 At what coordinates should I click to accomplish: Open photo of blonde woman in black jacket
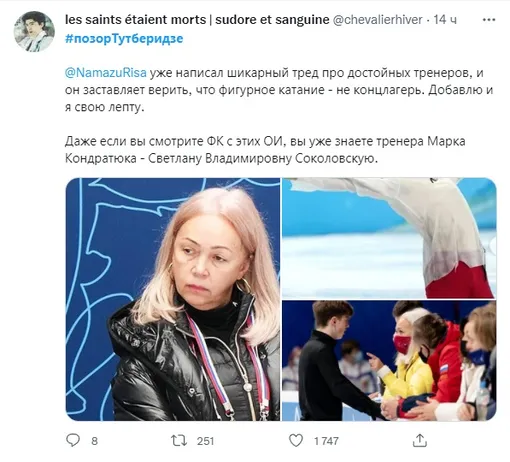173,299
